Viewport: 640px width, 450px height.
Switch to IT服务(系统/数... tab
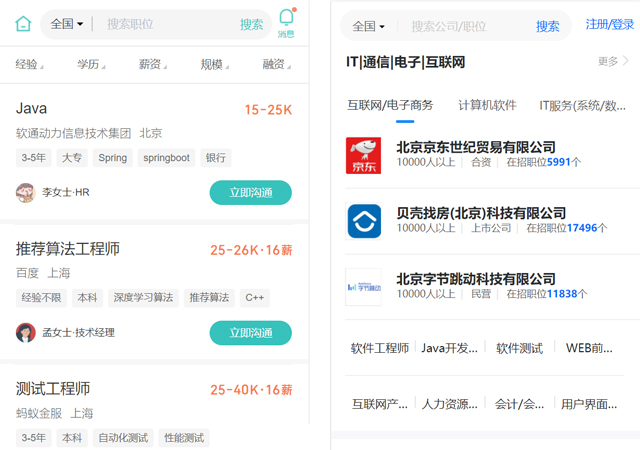[582, 106]
